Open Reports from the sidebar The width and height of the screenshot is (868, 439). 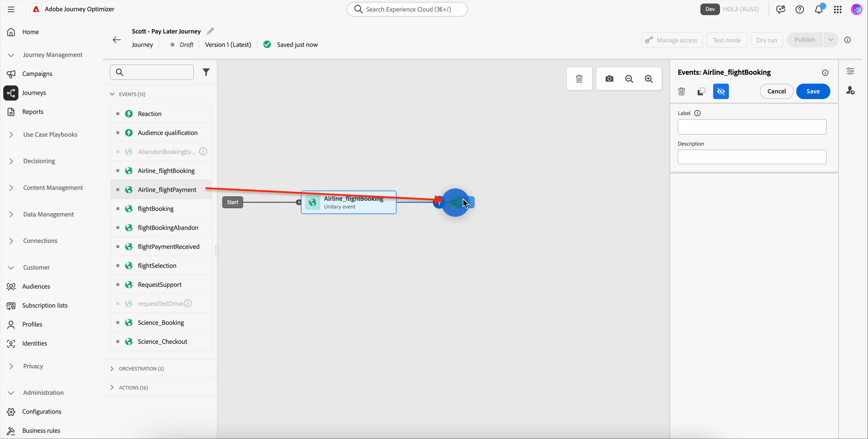point(33,112)
